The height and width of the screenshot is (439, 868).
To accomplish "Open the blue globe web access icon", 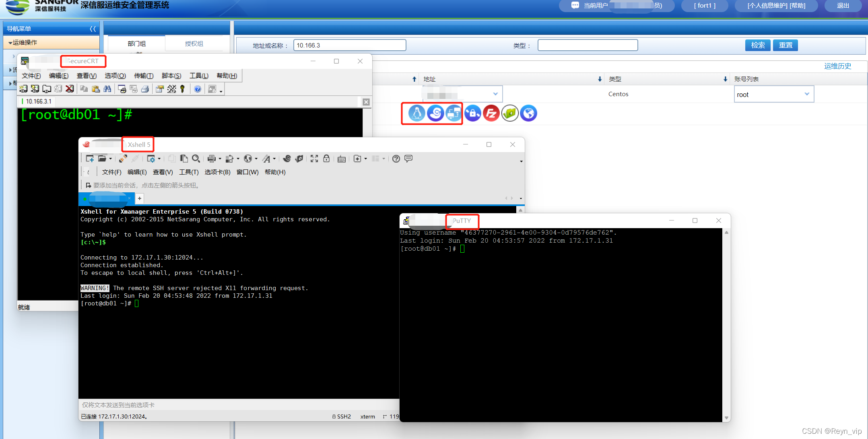I will click(x=528, y=113).
